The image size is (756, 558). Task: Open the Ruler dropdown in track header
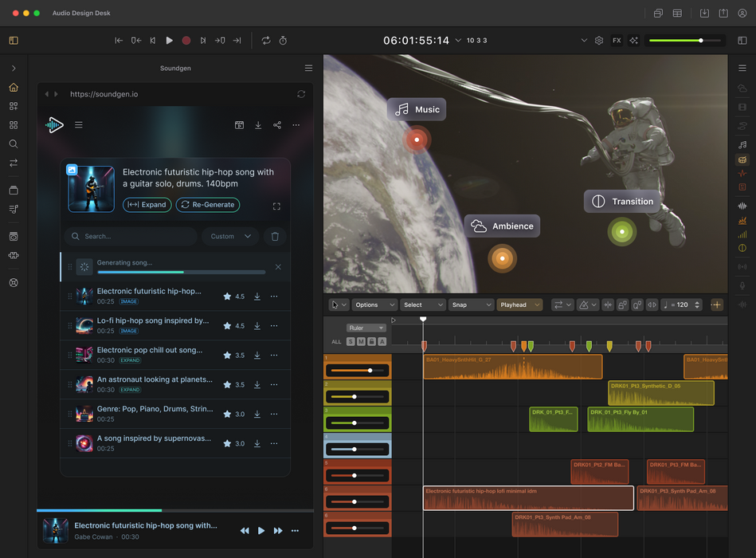(366, 328)
